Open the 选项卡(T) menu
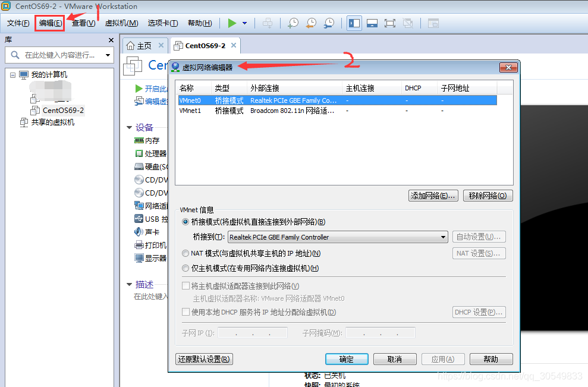The height and width of the screenshot is (387, 588). click(x=163, y=23)
